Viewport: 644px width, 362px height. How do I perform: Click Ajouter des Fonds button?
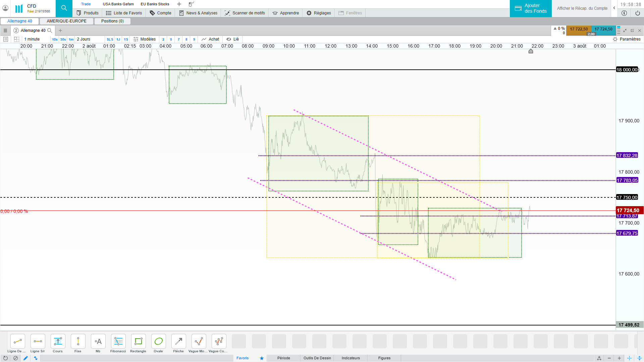531,8
